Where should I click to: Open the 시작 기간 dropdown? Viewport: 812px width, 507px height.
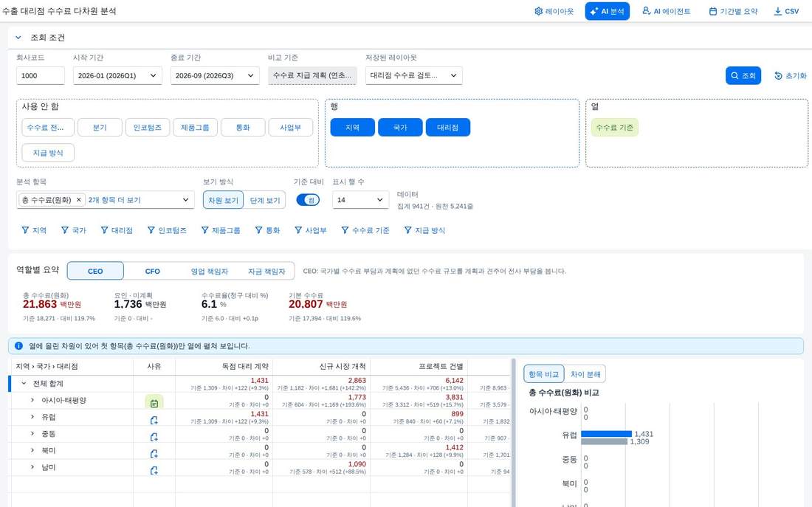117,75
